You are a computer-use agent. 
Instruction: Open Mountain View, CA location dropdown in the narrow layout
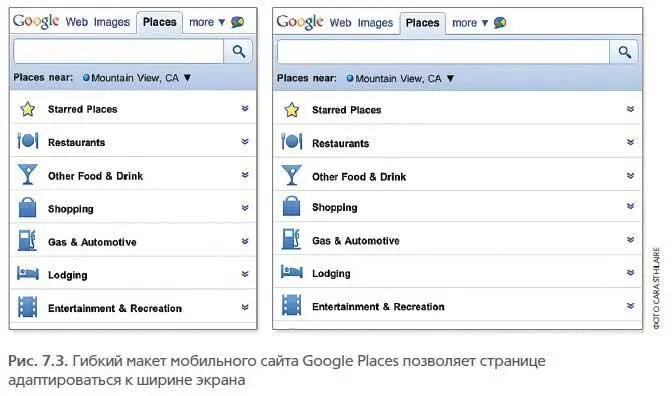tap(137, 78)
